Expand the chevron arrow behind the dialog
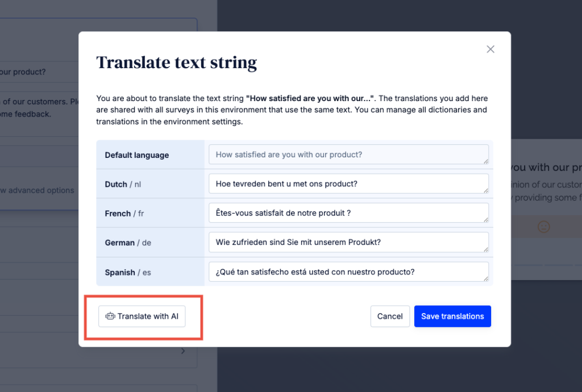This screenshot has width=582, height=392. [183, 351]
